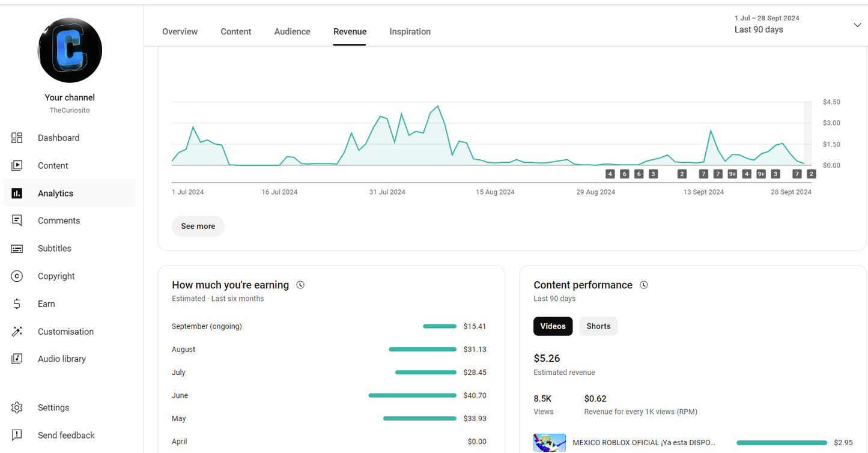Viewport: 868px width, 453px height.
Task: Click the MEXICO ROBLOX OFICIAL video thumbnail
Action: coord(550,443)
